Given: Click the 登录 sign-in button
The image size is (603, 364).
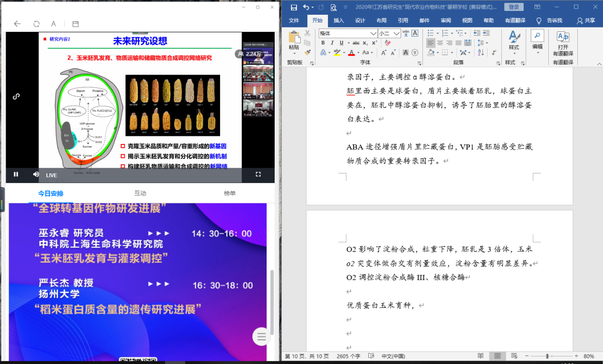Looking at the screenshot, I should click(514, 7).
